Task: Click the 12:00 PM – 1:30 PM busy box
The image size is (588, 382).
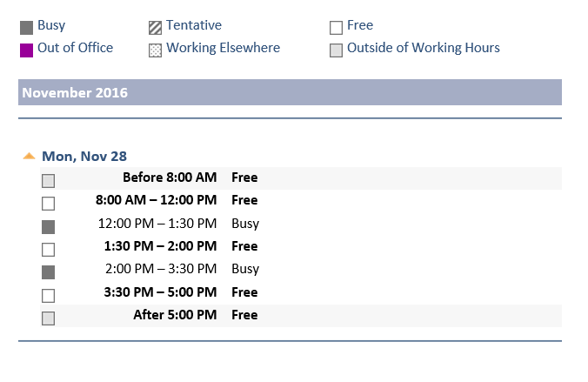Action: point(48,226)
